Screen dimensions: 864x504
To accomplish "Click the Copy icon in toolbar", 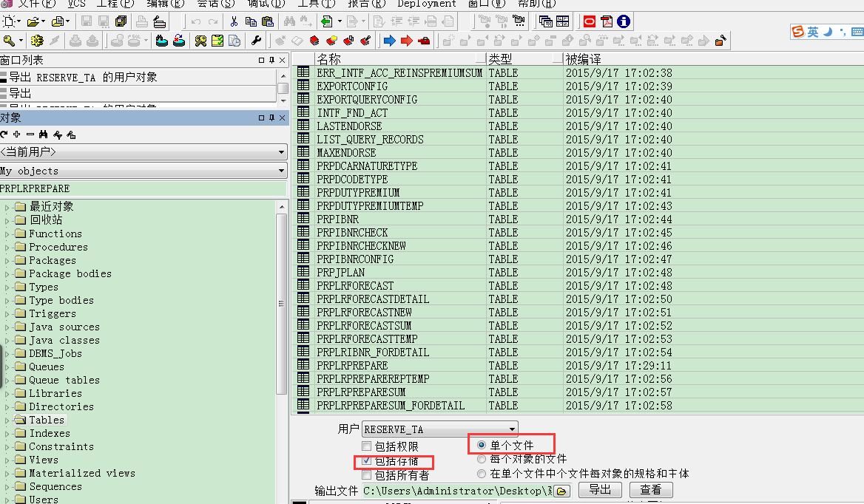I will coord(251,21).
